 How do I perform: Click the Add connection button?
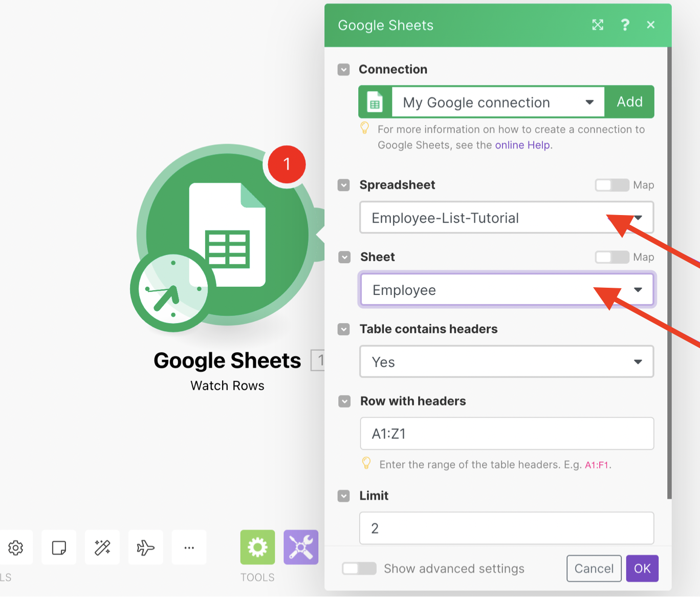tap(629, 102)
